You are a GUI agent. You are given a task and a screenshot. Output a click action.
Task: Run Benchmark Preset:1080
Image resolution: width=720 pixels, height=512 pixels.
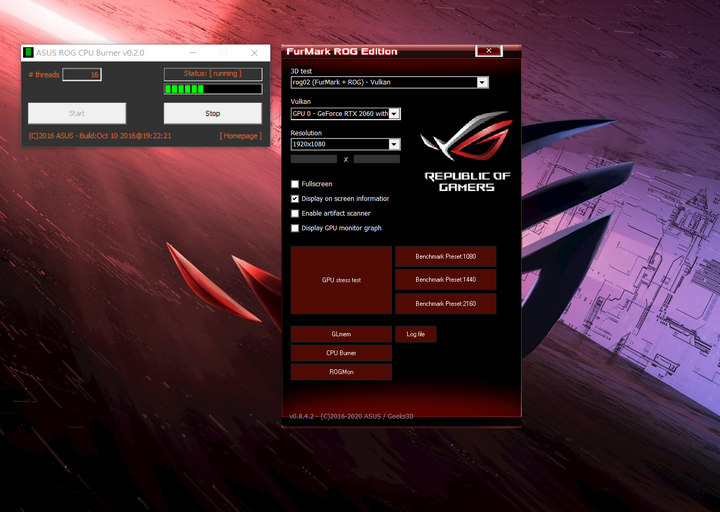(445, 256)
